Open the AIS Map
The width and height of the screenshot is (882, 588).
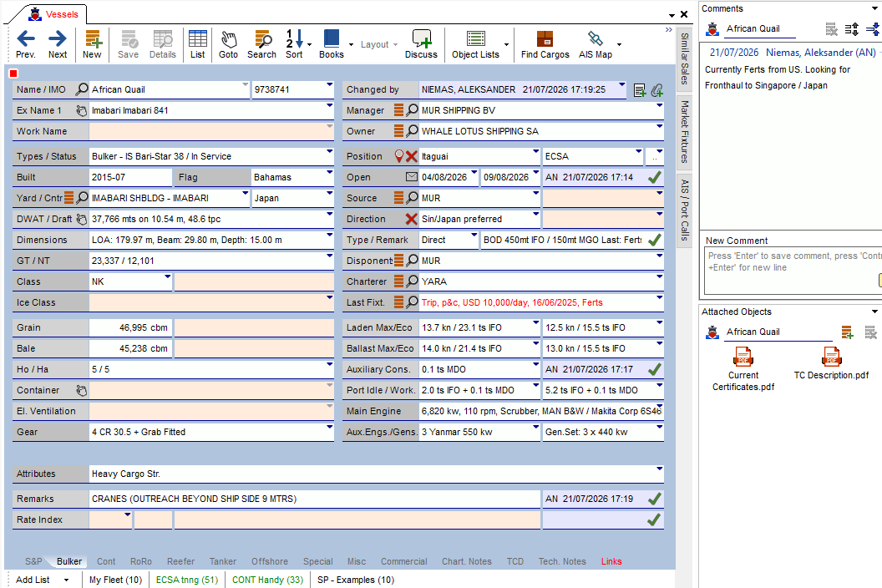(x=596, y=44)
